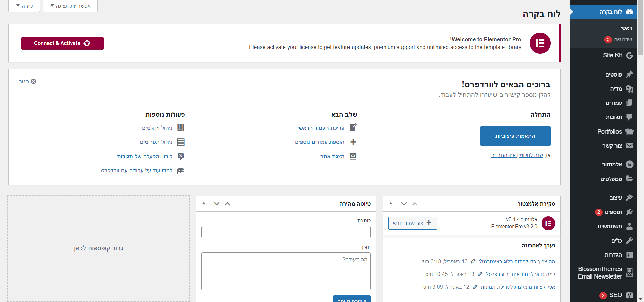Open כיבוי והפעלה של תגובות link
This screenshot has height=302, width=644.
click(145, 156)
